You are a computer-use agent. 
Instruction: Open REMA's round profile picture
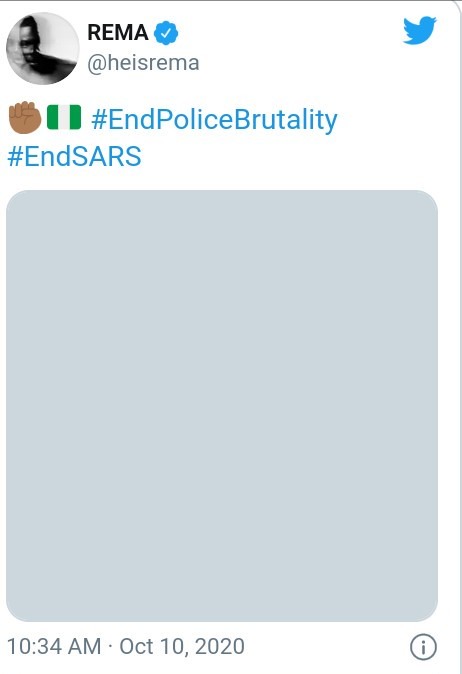click(x=43, y=48)
